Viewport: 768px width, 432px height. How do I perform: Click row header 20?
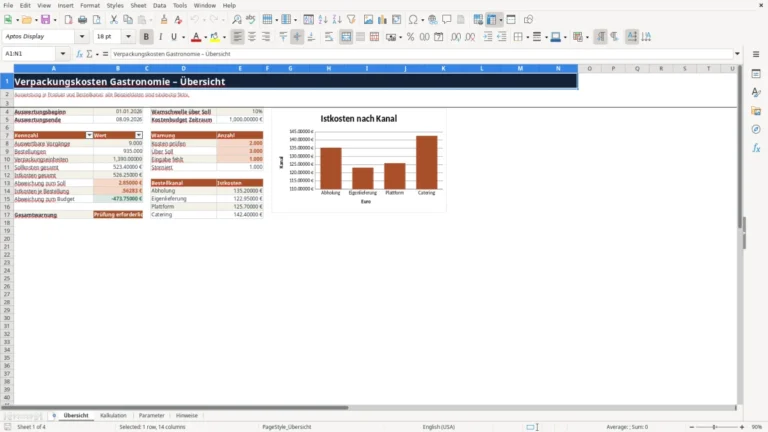point(7,239)
